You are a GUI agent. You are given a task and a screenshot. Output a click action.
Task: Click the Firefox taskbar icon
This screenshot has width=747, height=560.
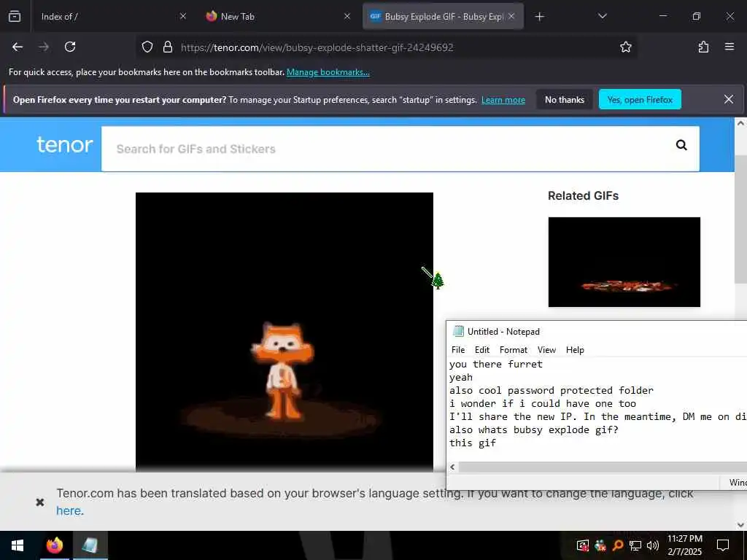point(54,545)
